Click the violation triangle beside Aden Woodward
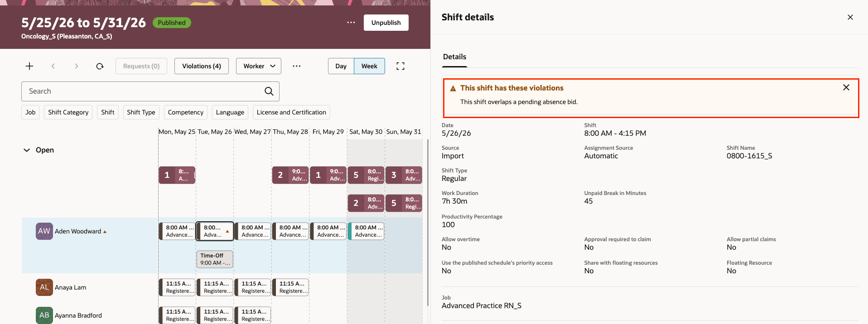868x324 pixels. (105, 232)
